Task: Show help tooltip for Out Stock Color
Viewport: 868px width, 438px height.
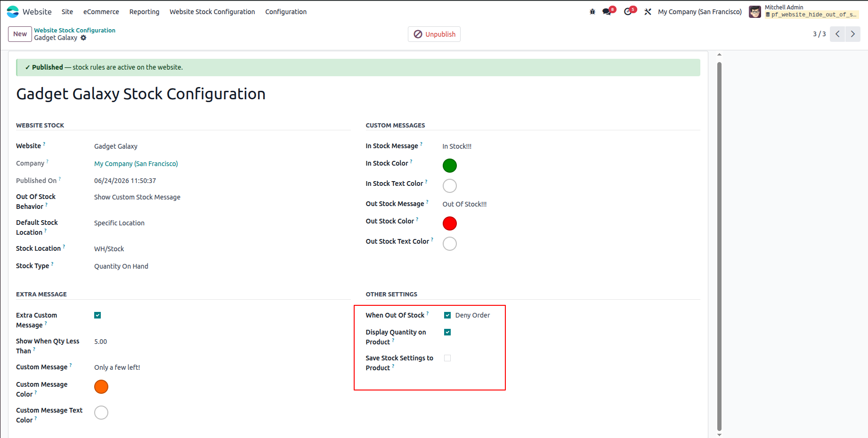Action: click(417, 219)
